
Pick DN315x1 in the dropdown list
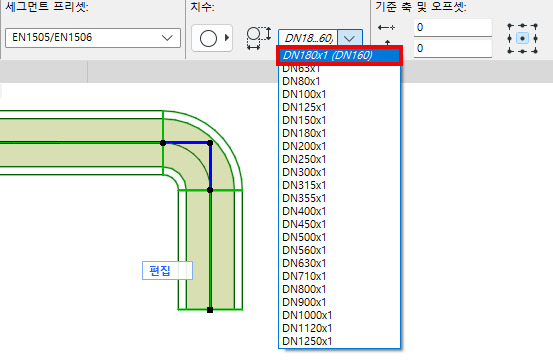[339, 185]
